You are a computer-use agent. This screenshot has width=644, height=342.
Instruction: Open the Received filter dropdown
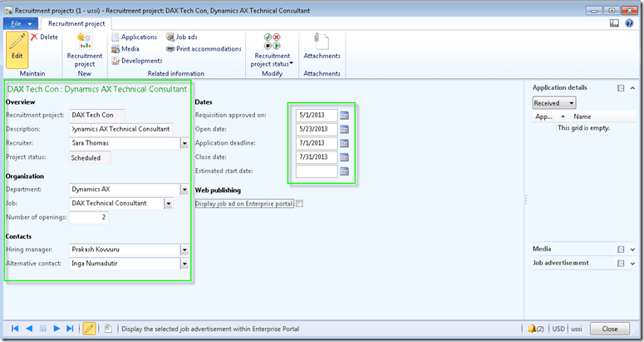click(553, 103)
